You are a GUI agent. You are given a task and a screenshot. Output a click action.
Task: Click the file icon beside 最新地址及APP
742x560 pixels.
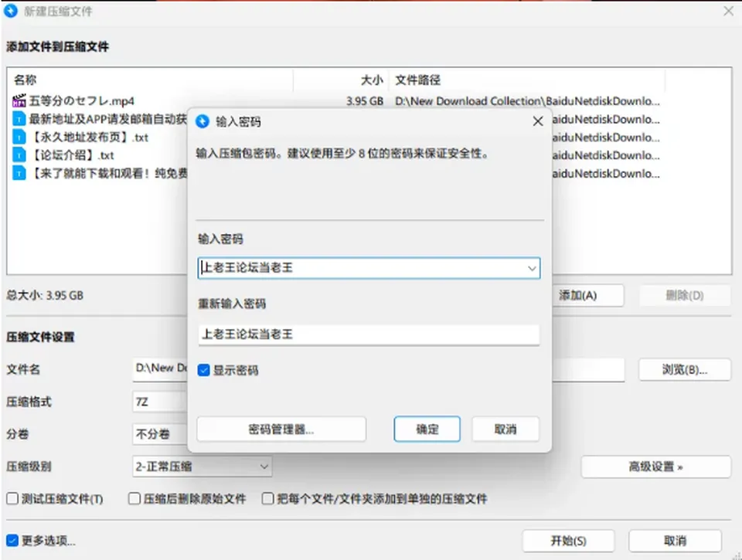click(x=19, y=119)
